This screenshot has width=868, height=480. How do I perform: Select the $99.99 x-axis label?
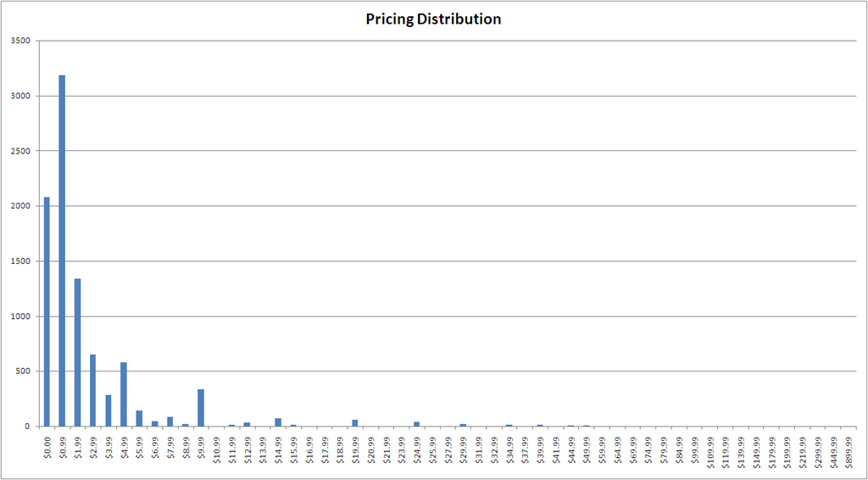click(695, 449)
